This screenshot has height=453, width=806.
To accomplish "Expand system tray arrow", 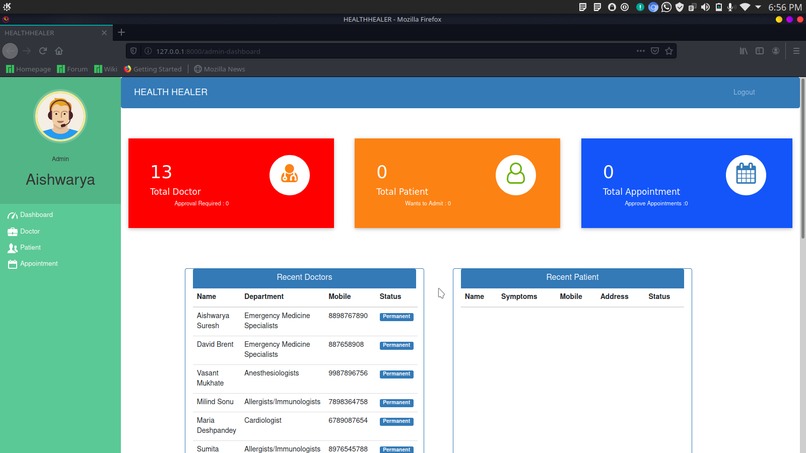I will (758, 7).
